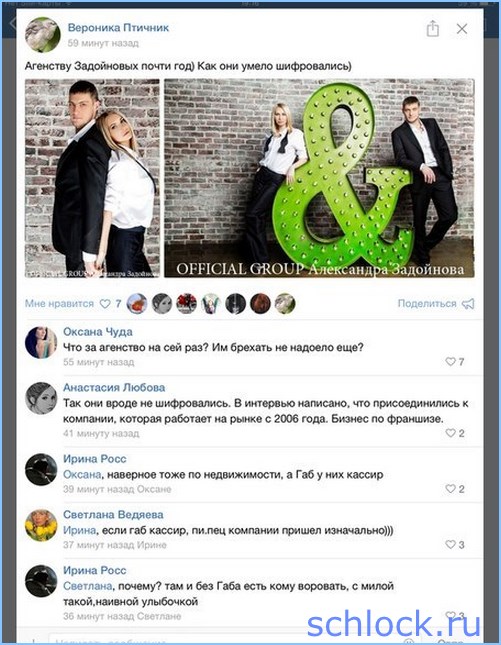Tap heart on Ирина Росс's кассир comment

450,489
